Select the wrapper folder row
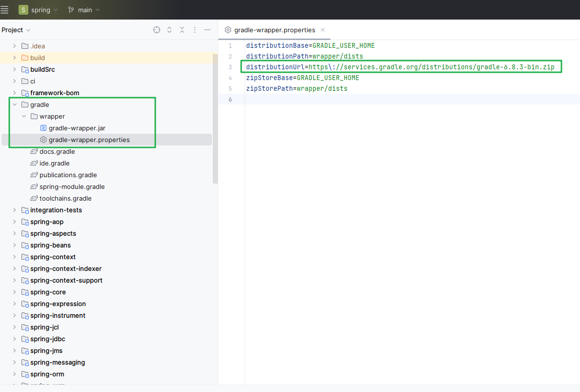The height and width of the screenshot is (392, 580). [106, 116]
